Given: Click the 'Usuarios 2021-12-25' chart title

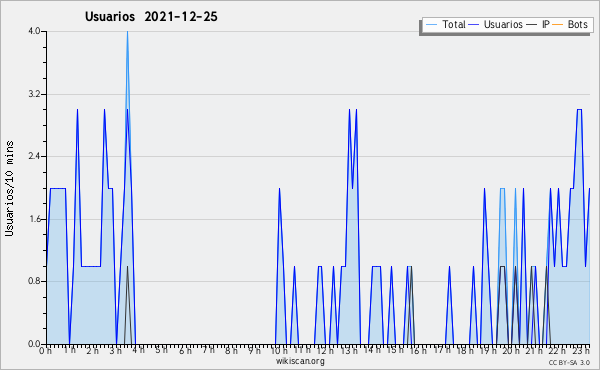Looking at the screenshot, I should pos(151,17).
